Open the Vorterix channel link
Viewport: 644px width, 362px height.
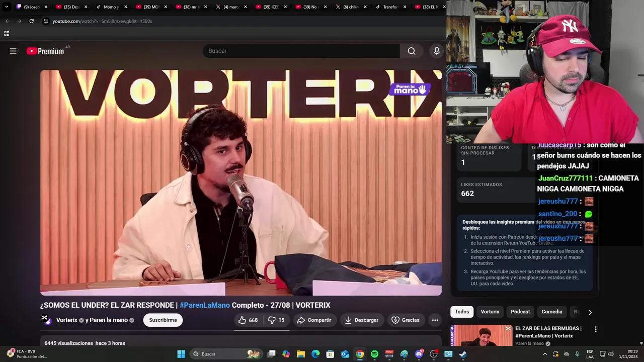[67, 320]
